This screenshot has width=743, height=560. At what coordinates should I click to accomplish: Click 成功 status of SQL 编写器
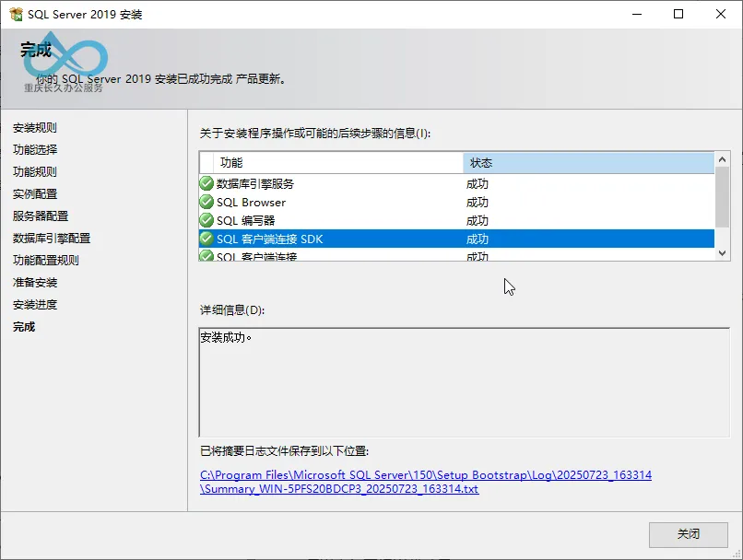click(x=478, y=220)
